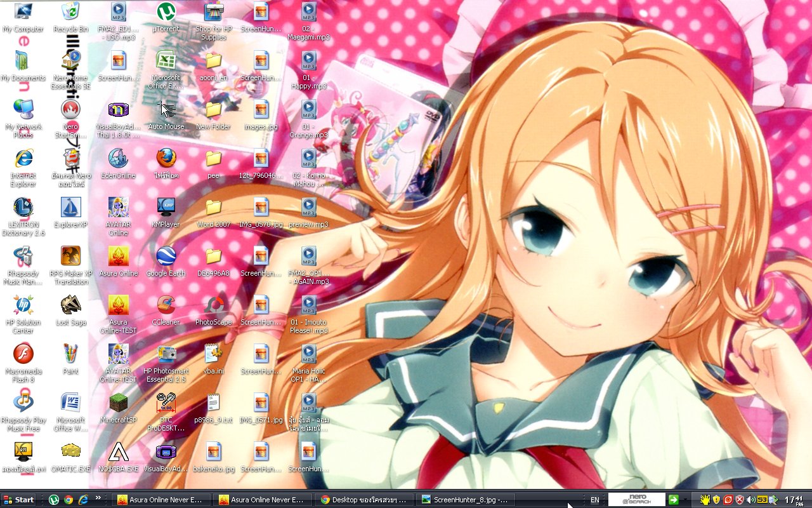Switch to ScreenHunter_8.jpg taskbar window
812x508 pixels.
pyautogui.click(x=465, y=500)
